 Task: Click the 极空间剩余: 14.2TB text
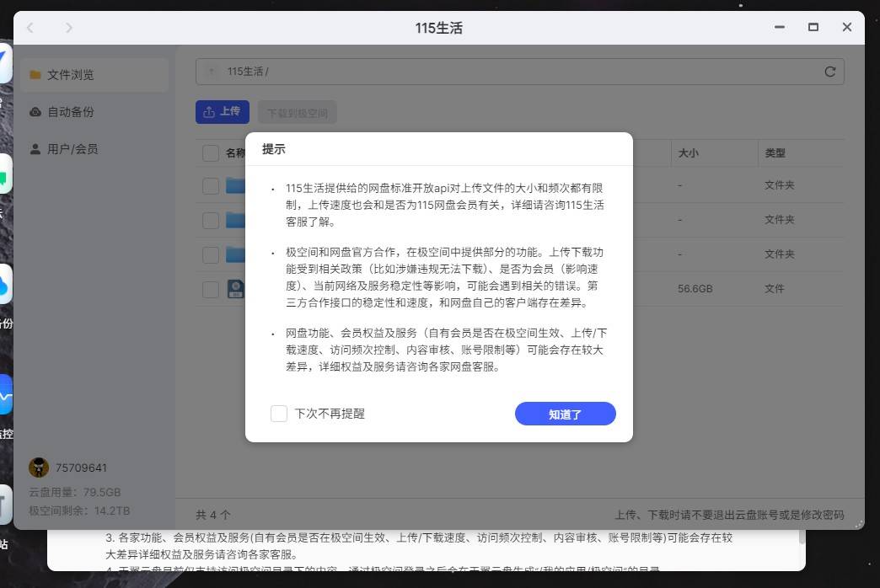coord(79,511)
